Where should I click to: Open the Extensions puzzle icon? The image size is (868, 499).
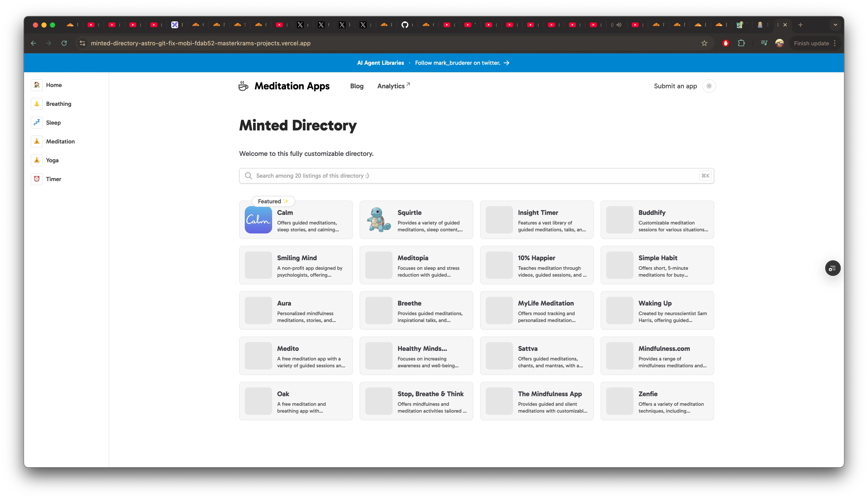click(x=741, y=43)
